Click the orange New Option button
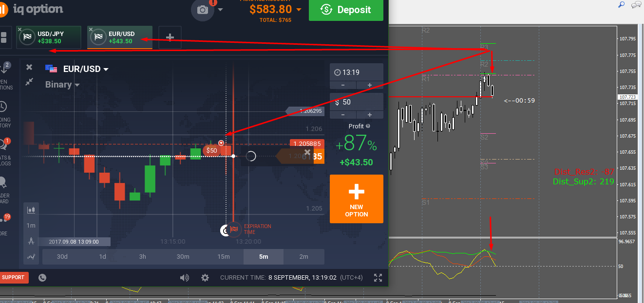The height and width of the screenshot is (303, 644). 357,199
